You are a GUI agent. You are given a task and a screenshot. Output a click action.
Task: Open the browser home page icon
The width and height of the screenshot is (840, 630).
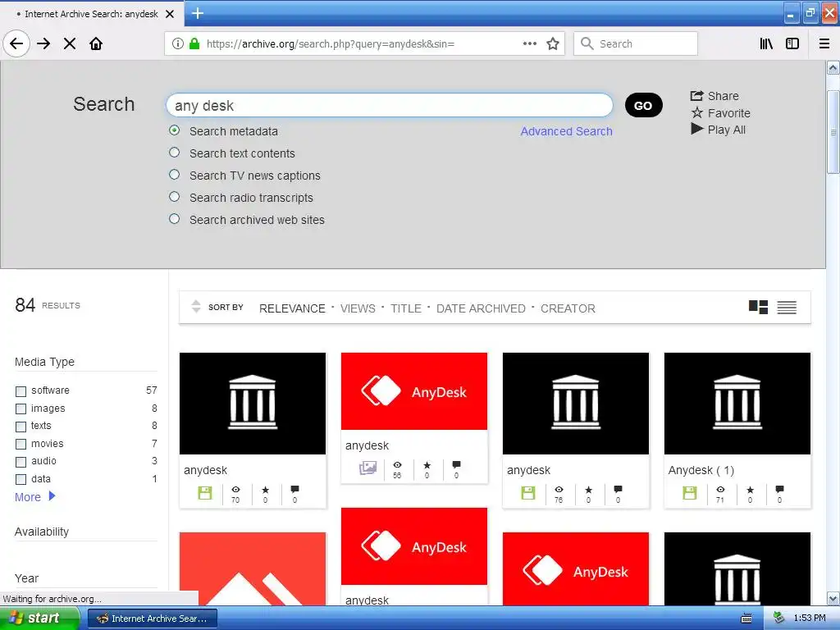pos(96,43)
